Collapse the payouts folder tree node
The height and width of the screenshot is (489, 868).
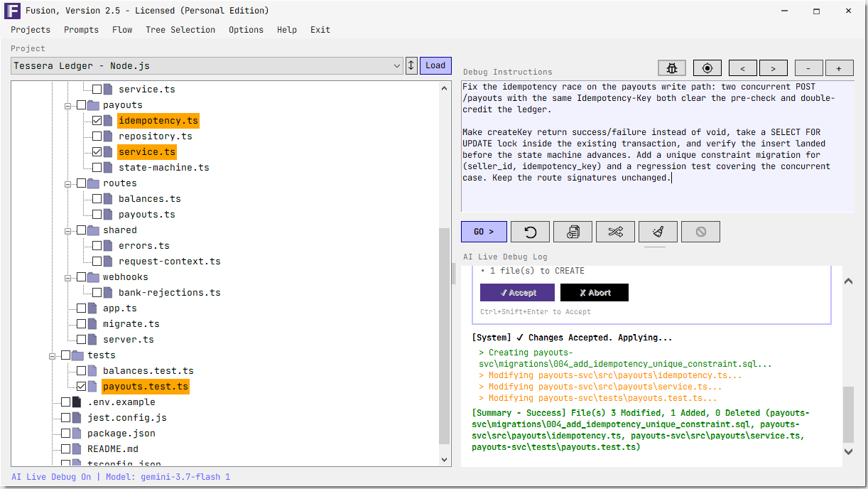[70, 105]
